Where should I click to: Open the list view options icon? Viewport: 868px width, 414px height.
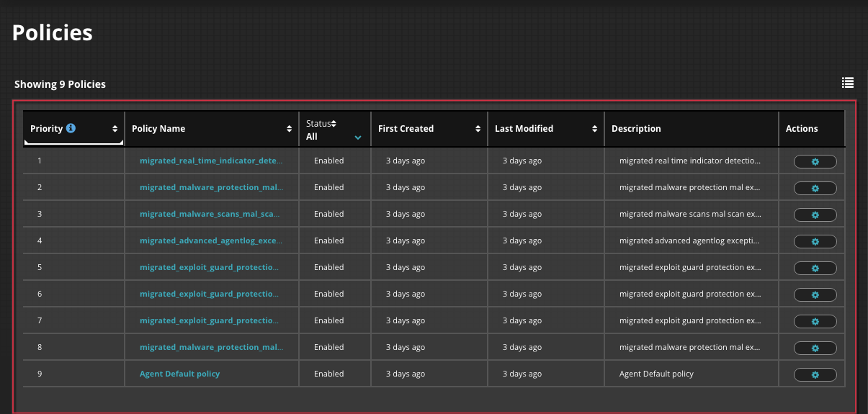[x=848, y=83]
